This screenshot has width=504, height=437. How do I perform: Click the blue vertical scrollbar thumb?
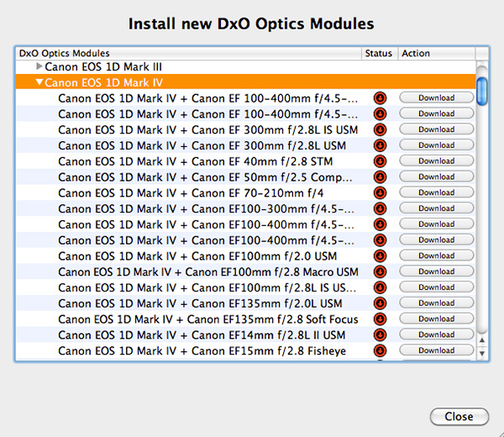point(482,92)
